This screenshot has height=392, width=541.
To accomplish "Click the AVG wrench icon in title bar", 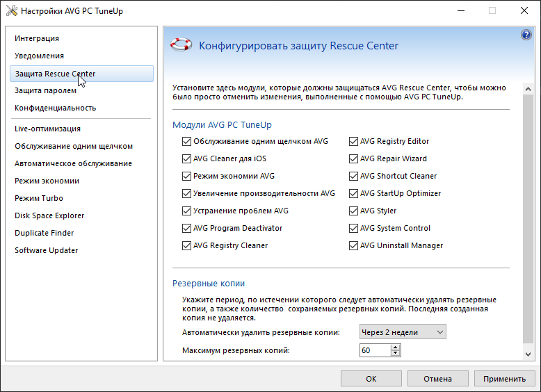I will (x=10, y=11).
